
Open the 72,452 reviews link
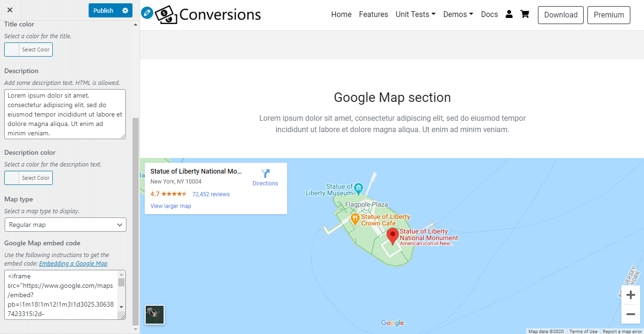coord(211,194)
